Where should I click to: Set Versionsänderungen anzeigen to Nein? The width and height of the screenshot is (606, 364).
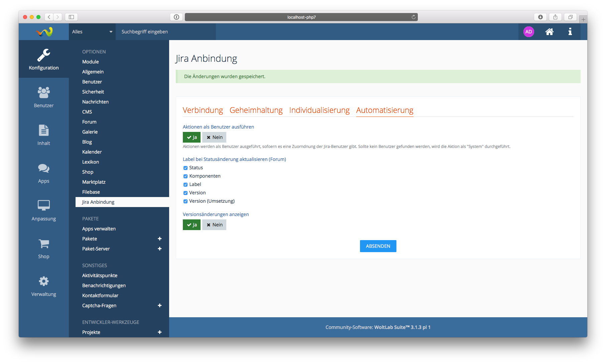(x=214, y=225)
